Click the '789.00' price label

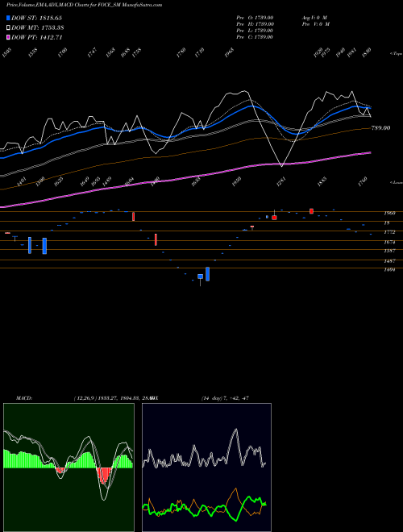coord(380,128)
